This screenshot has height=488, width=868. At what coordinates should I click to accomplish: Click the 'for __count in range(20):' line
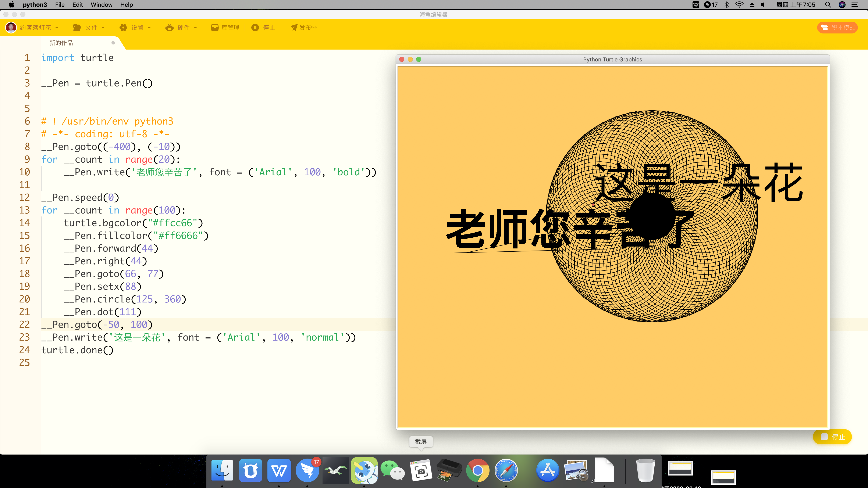(x=111, y=159)
